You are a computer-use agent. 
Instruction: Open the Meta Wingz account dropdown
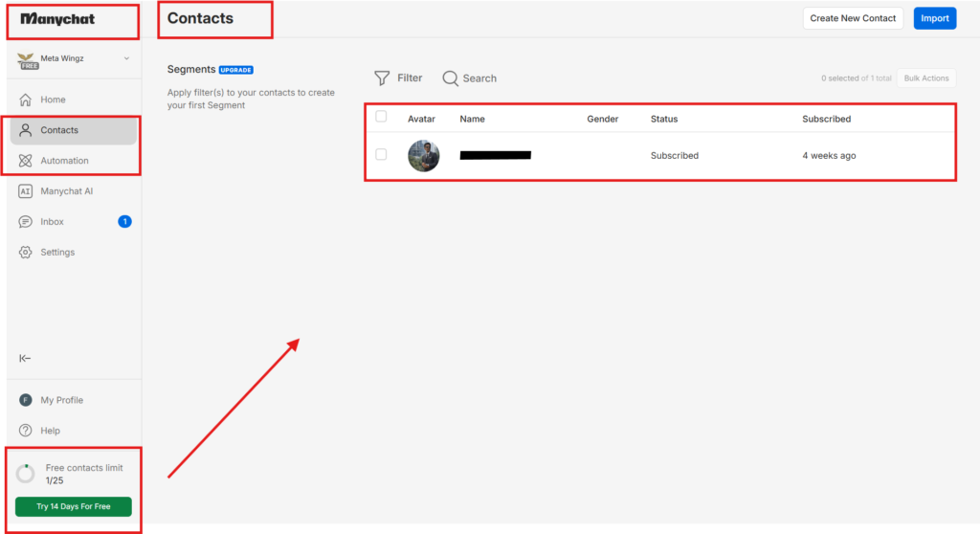pos(75,58)
